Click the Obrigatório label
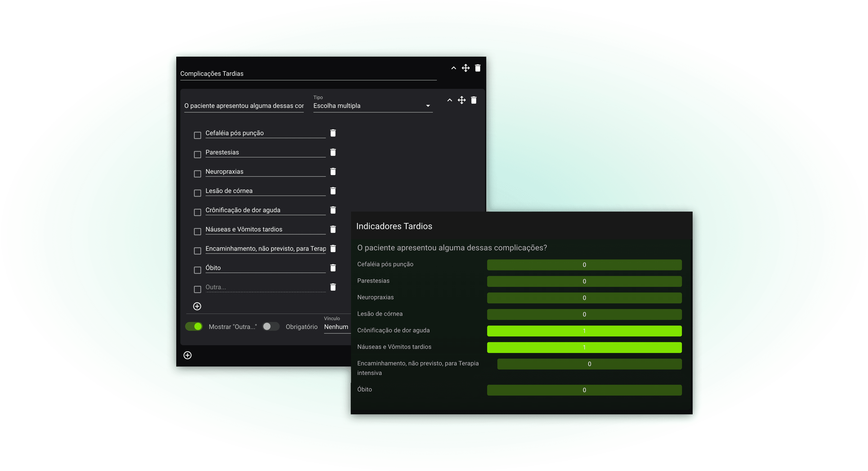868x471 pixels. pos(301,327)
